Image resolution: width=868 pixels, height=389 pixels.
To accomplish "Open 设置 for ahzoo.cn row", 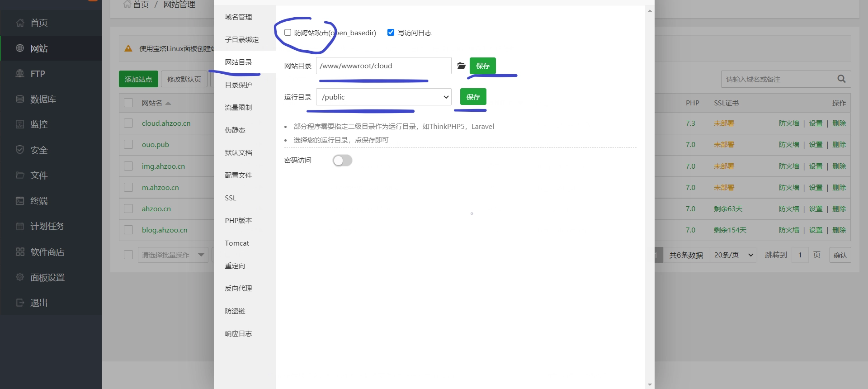I will (816, 209).
